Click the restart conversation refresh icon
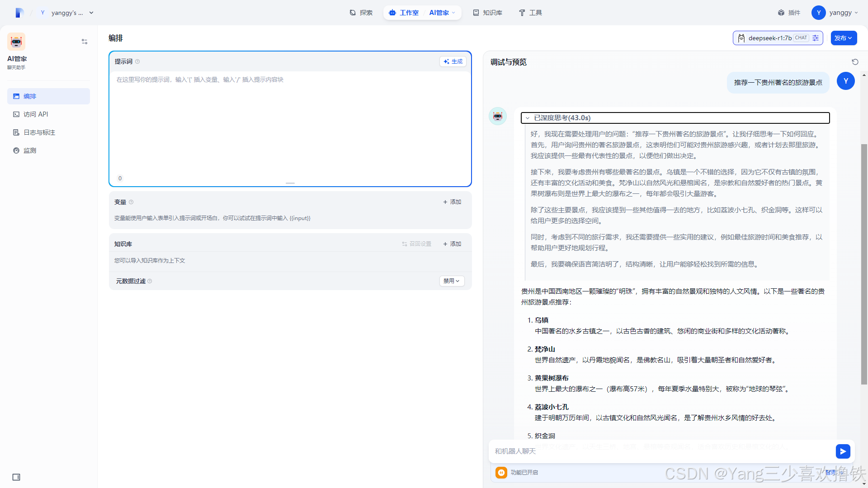 coord(855,62)
